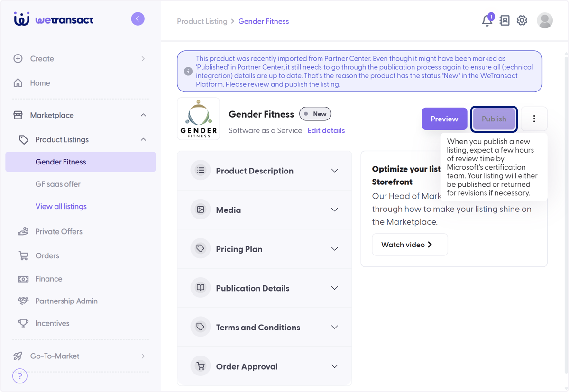
Task: Click the Software as a Service text
Action: coord(265,130)
